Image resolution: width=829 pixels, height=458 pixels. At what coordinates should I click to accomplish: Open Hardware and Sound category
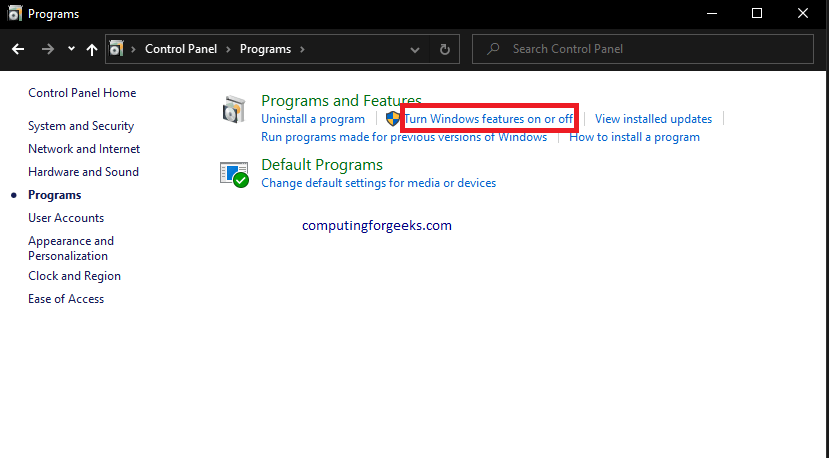click(x=84, y=172)
